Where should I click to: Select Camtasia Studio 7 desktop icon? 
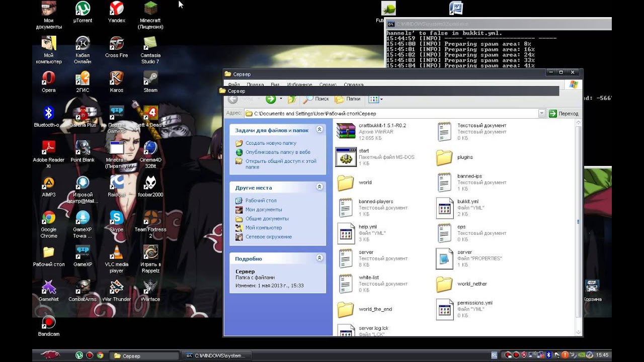150,50
